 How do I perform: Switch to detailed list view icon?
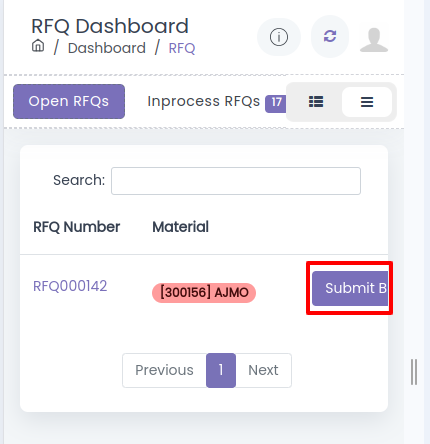(x=316, y=102)
